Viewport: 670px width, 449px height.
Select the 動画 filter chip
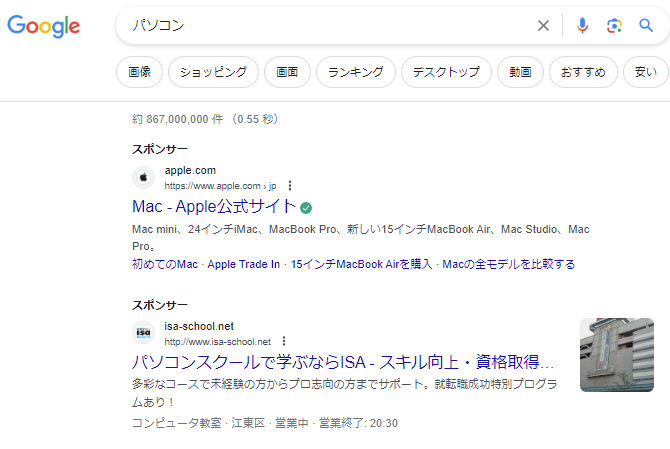(x=520, y=72)
